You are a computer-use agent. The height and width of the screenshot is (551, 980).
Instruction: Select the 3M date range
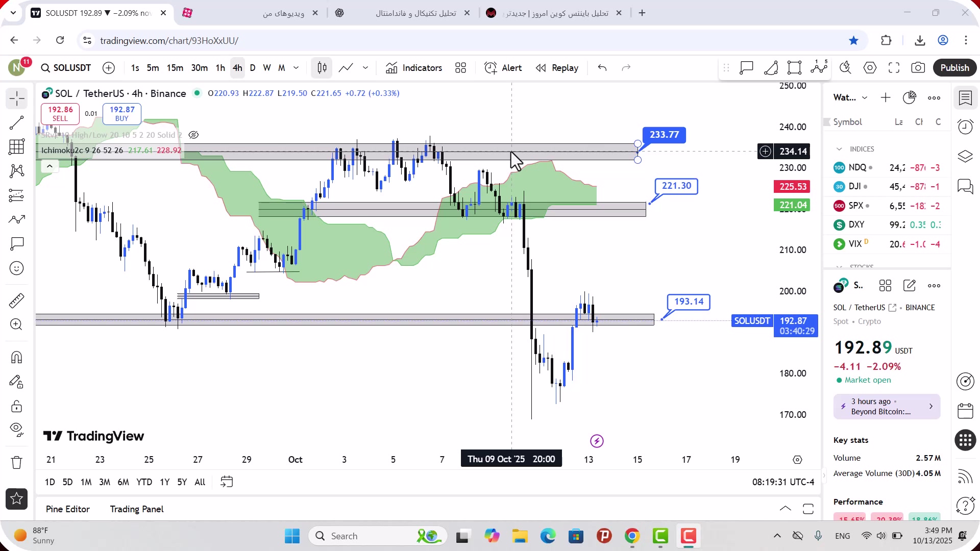105,482
